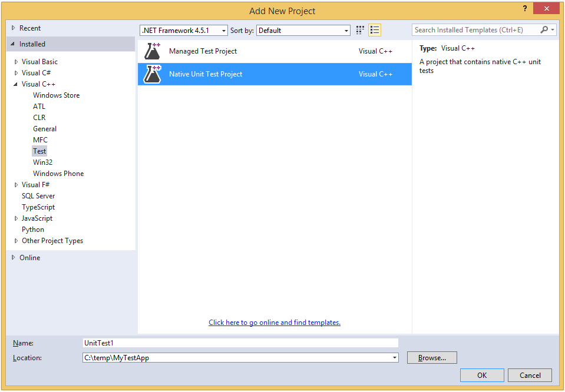Expand the Visual Basic node
The width and height of the screenshot is (565, 392).
click(x=16, y=62)
